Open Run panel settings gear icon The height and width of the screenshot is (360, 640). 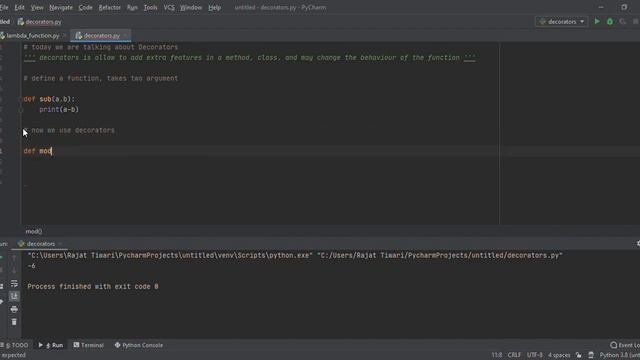[x=638, y=244]
